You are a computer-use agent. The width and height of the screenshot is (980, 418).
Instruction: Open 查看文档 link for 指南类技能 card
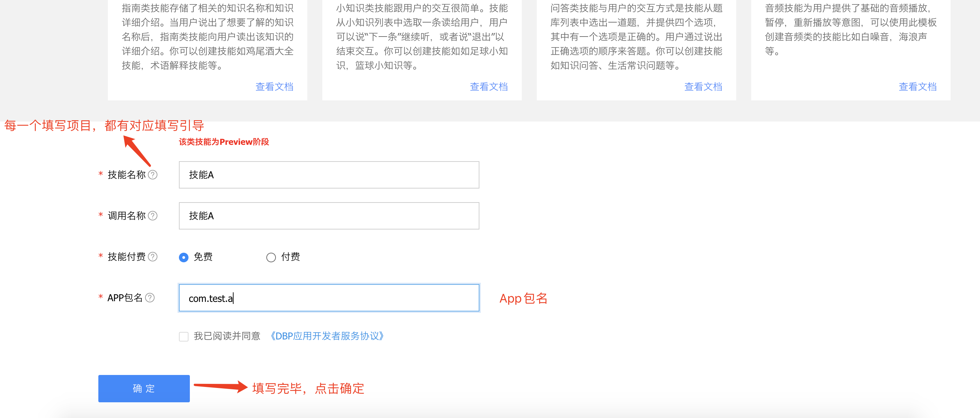pyautogui.click(x=274, y=87)
